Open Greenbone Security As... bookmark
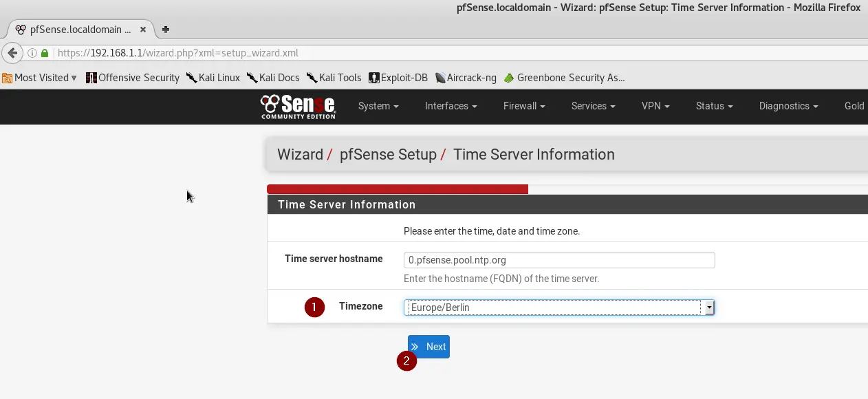868x399 pixels. [564, 78]
